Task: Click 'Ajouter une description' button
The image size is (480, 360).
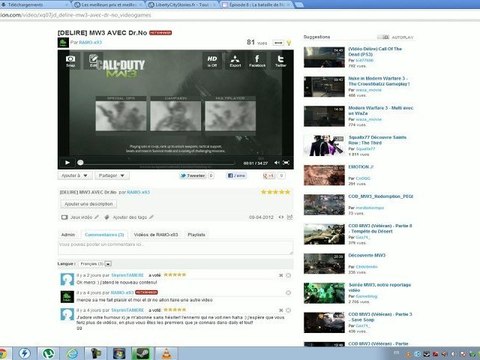Action: (89, 204)
